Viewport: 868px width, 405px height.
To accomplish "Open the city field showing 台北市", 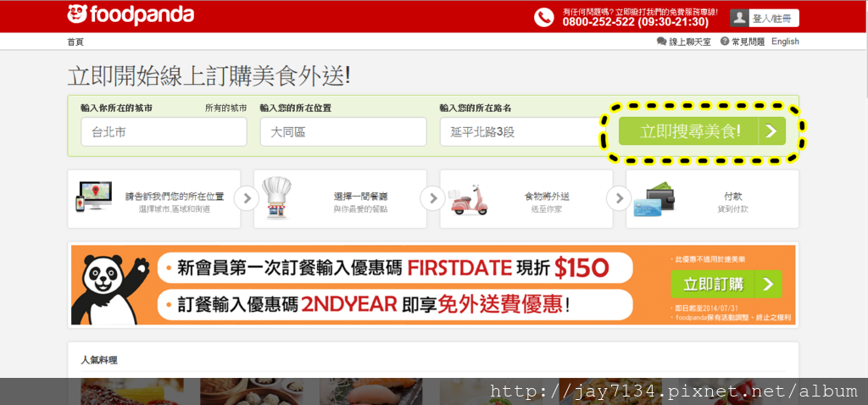I will [164, 131].
